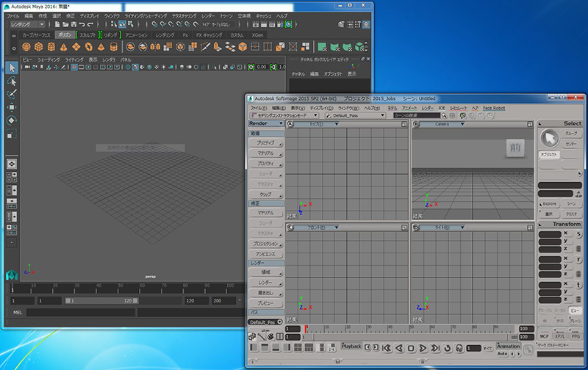This screenshot has width=588, height=370.
Task: Click the play forward button in Softimage
Action: 423,348
